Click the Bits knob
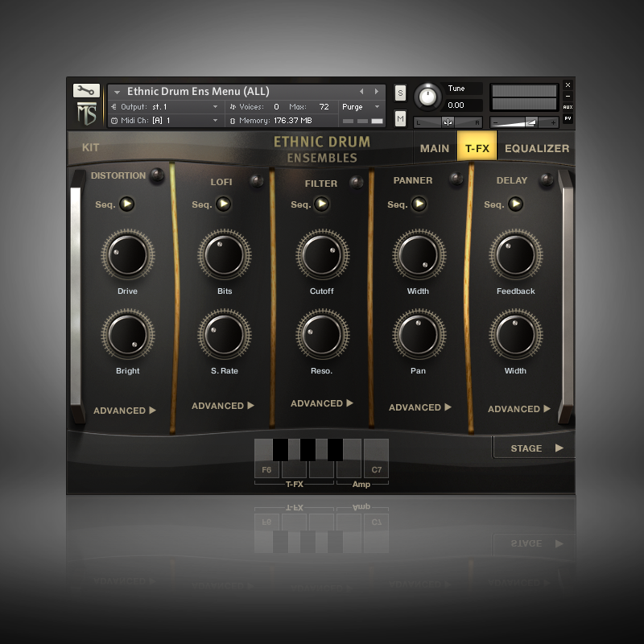The height and width of the screenshot is (644, 644). (x=225, y=255)
